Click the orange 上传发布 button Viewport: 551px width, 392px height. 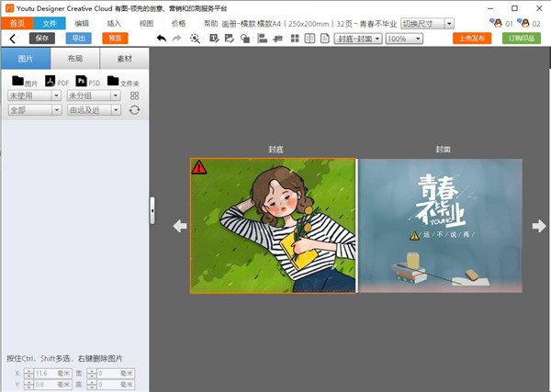[470, 39]
